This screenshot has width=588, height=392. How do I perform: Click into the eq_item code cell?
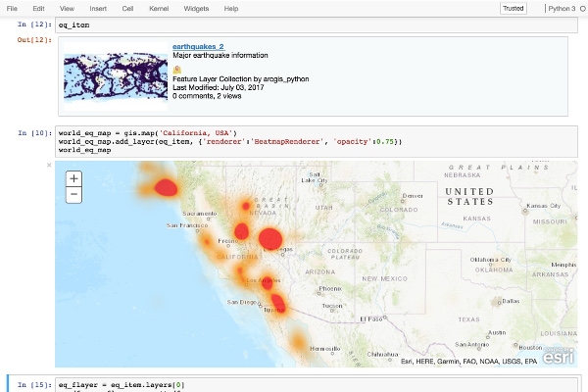tap(314, 24)
